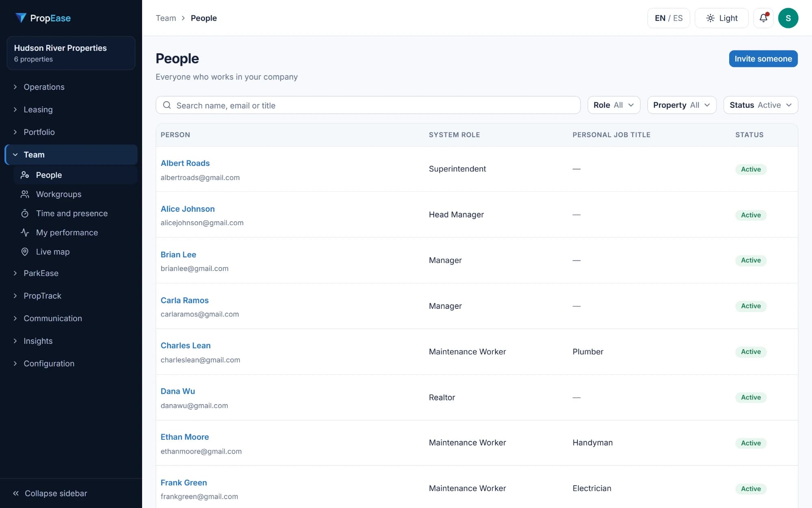Click the People sidebar icon
This screenshot has height=508, width=812.
tap(25, 175)
